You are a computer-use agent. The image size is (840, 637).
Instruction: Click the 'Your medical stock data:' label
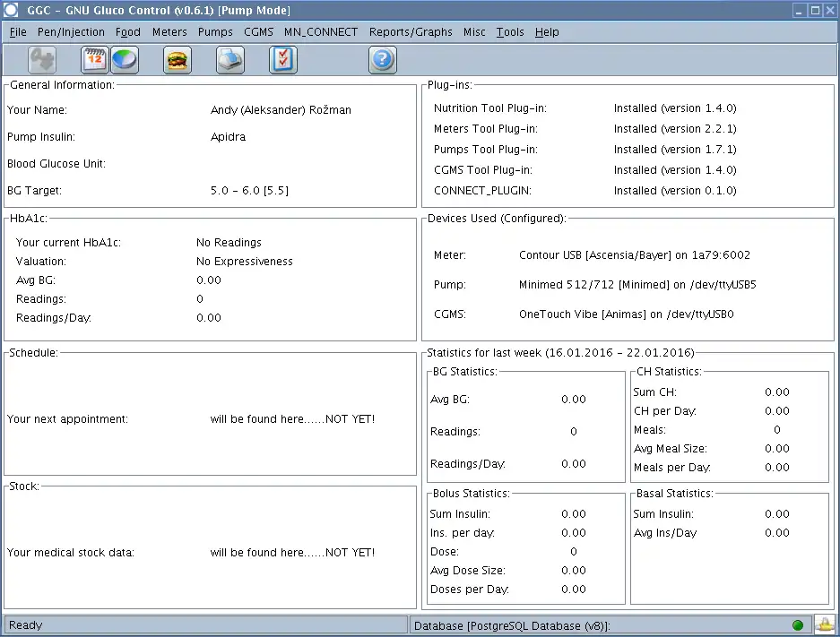[x=71, y=553]
